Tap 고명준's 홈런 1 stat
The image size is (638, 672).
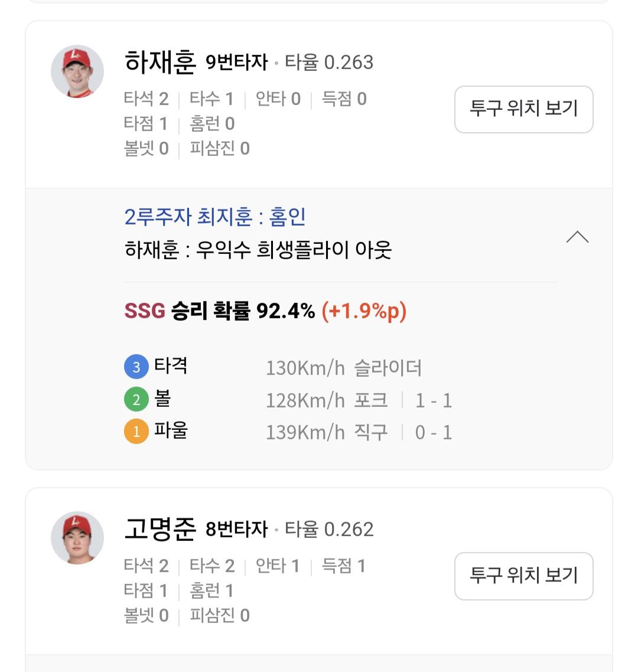coord(211,591)
